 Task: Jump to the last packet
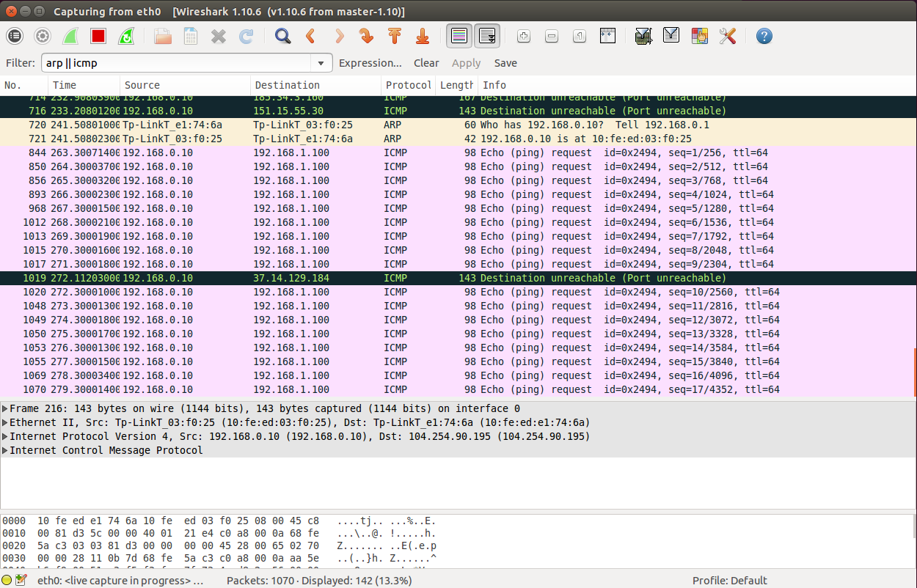tap(422, 36)
